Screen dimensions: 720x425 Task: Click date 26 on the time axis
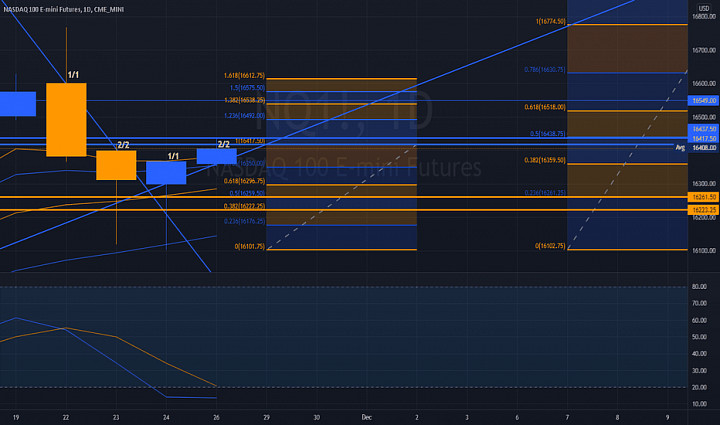click(x=216, y=417)
